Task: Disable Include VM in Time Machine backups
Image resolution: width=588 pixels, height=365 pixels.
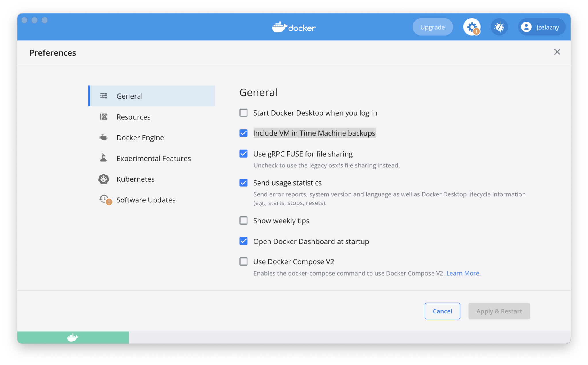Action: pos(243,133)
